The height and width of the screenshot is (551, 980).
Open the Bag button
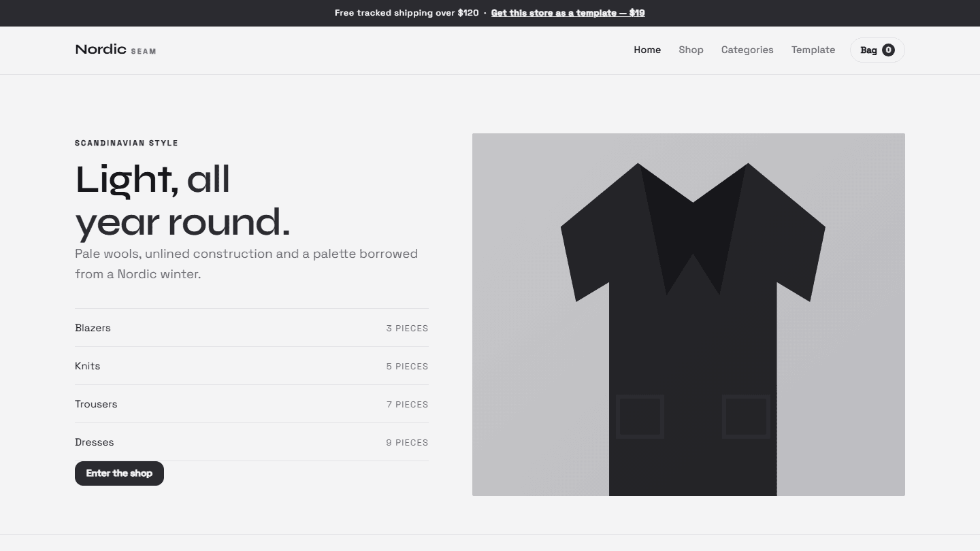click(x=877, y=50)
